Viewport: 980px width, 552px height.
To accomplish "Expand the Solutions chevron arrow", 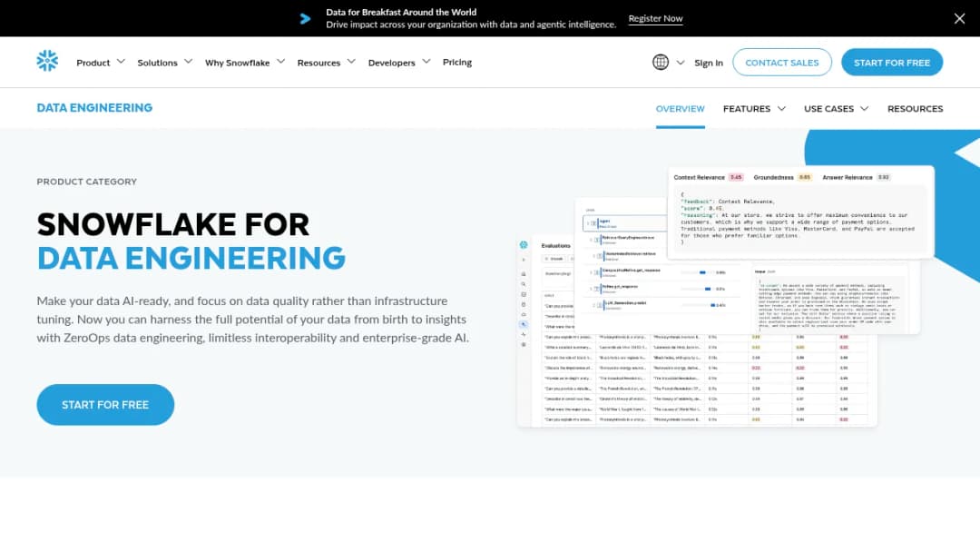I will pyautogui.click(x=188, y=61).
